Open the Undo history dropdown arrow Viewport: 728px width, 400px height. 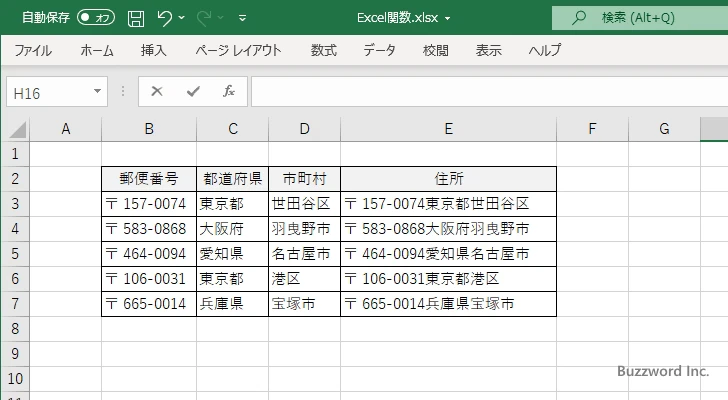182,18
